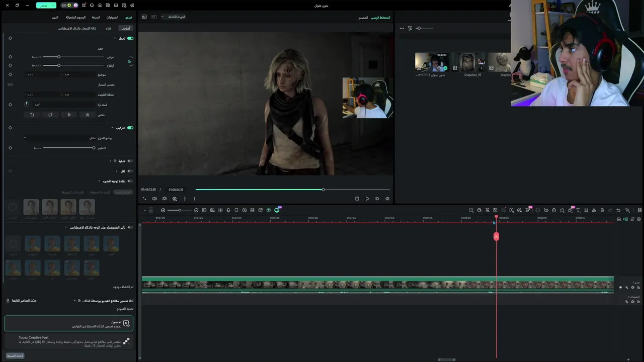Collapse the AI video enhancer section arrow
The image size is (644, 362).
click(75, 301)
